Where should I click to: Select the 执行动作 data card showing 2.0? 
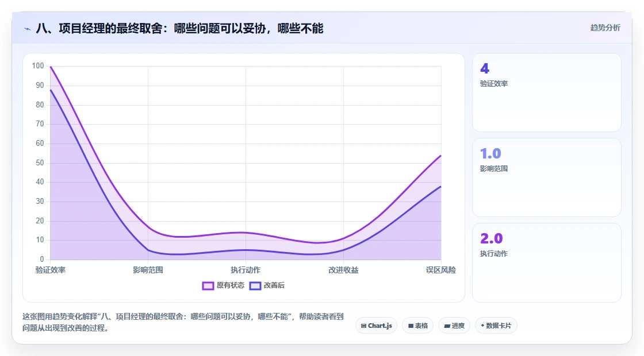pos(547,262)
